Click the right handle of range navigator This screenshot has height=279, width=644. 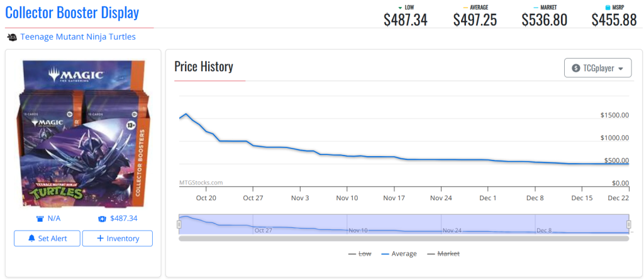click(628, 224)
